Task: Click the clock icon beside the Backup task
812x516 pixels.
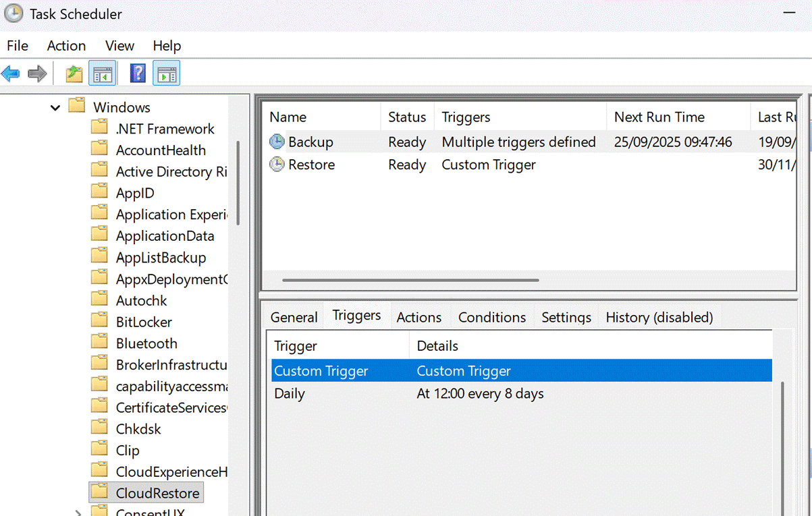Action: tap(277, 142)
